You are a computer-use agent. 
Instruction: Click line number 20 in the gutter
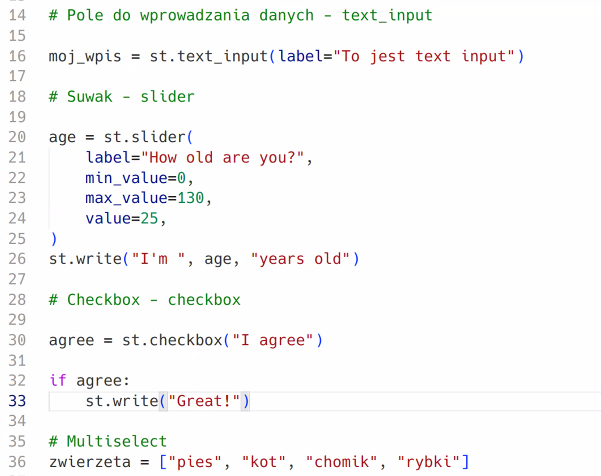click(17, 137)
